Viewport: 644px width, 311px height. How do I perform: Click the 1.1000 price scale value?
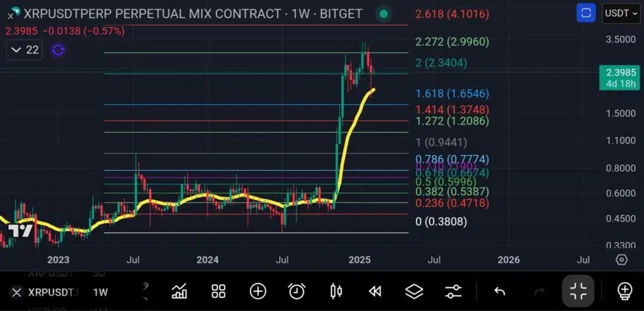(x=621, y=141)
